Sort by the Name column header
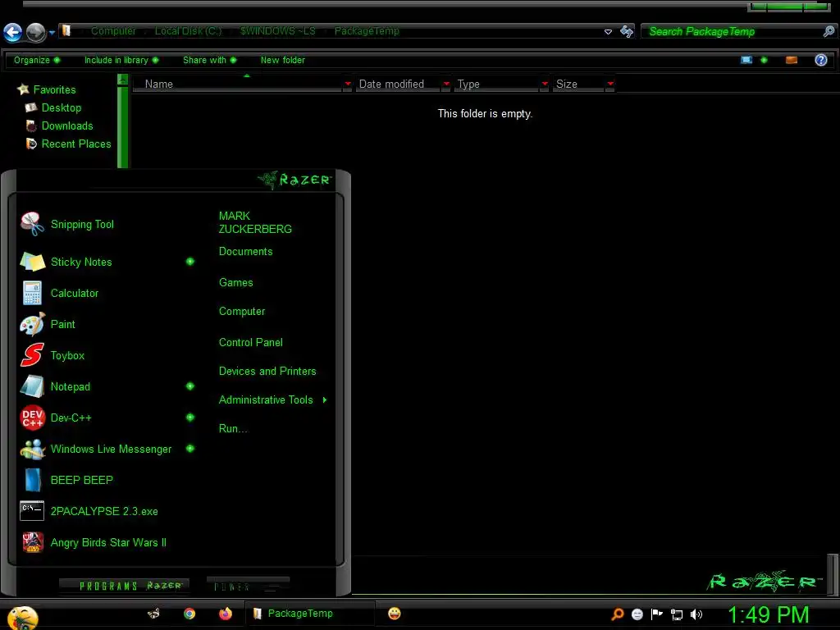The height and width of the screenshot is (630, 840). [x=236, y=84]
